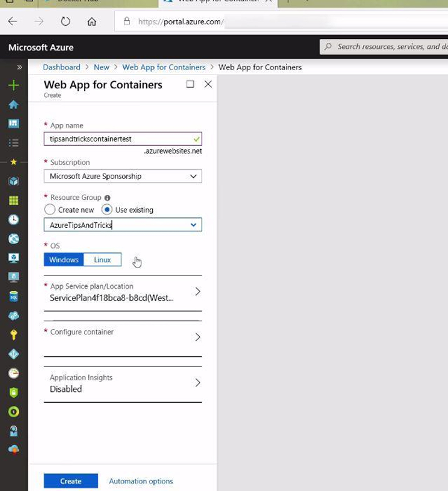Open the green Security Center shield icon

13,392
